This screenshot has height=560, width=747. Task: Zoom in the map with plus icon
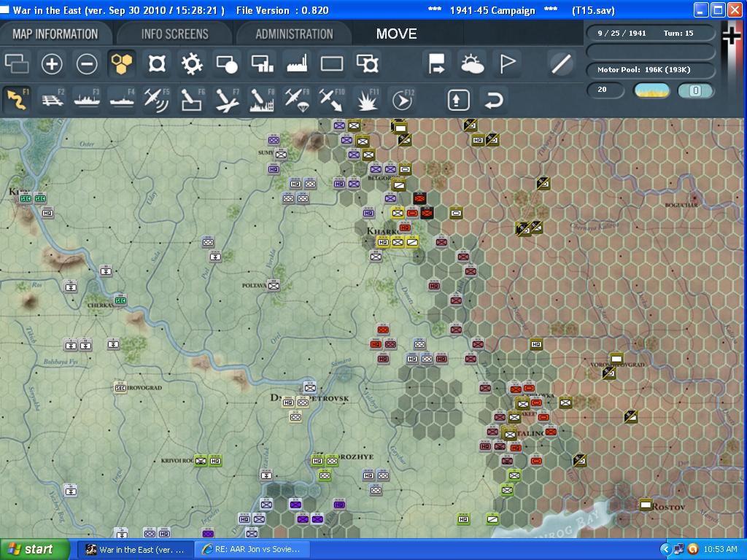[52, 63]
